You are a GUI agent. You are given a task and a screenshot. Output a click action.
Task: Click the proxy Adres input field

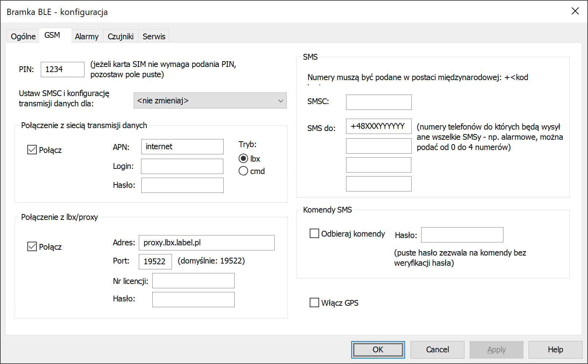(x=207, y=242)
